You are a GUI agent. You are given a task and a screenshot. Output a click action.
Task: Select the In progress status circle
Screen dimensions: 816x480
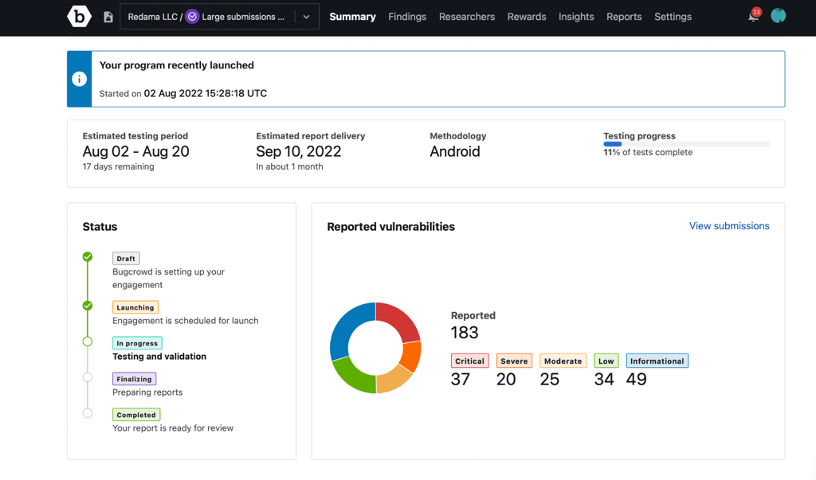(x=88, y=342)
